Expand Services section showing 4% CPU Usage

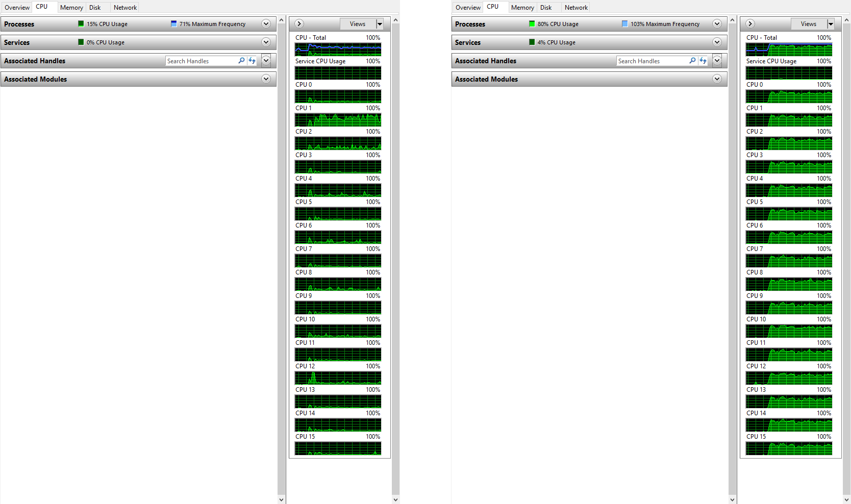pos(717,42)
